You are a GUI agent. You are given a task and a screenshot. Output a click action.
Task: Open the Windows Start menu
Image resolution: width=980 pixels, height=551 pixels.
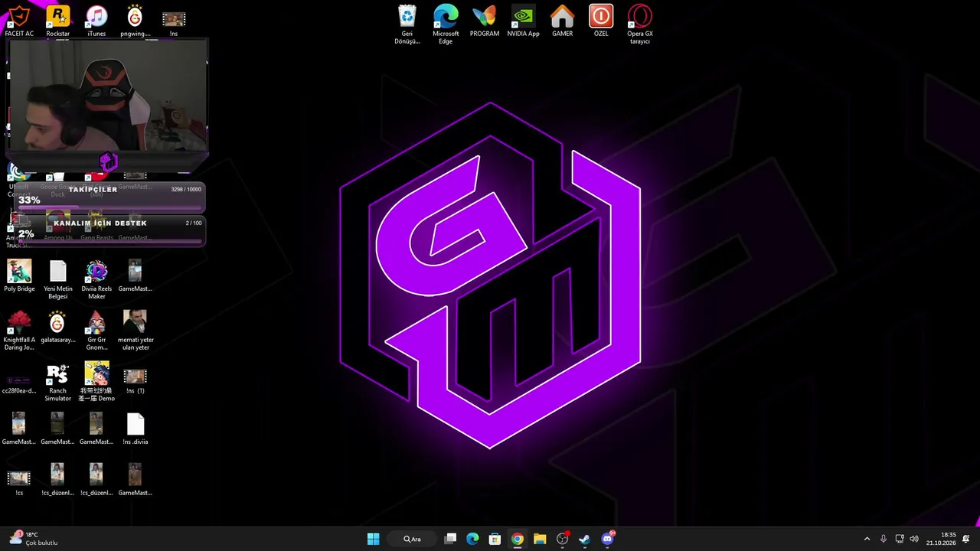(x=373, y=539)
